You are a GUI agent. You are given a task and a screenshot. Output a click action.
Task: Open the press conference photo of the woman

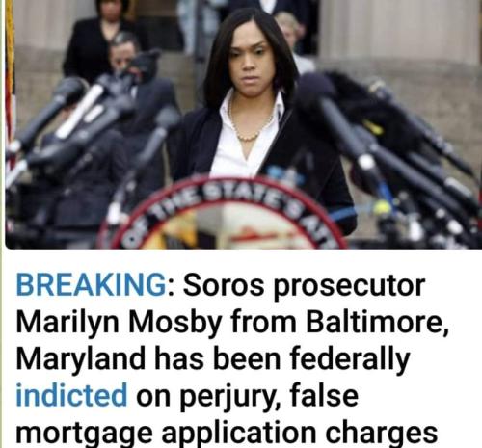[243, 124]
